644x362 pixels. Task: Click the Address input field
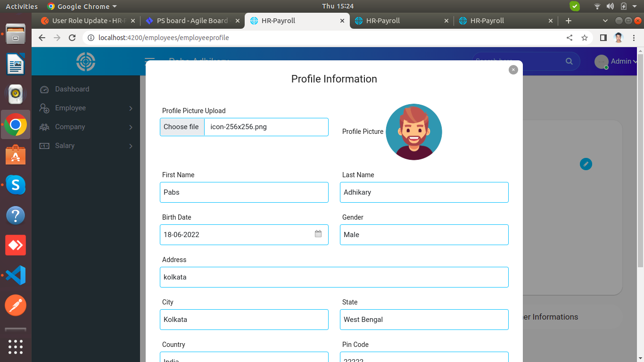point(334,277)
